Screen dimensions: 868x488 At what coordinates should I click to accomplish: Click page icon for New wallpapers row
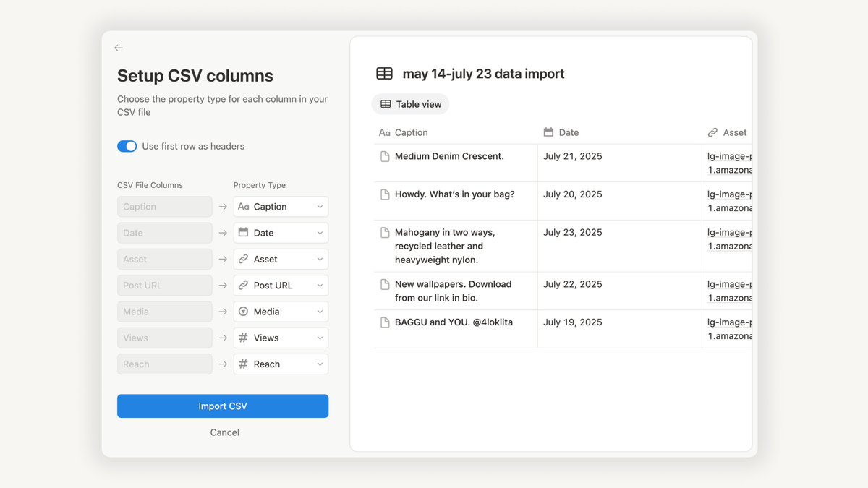click(x=386, y=285)
